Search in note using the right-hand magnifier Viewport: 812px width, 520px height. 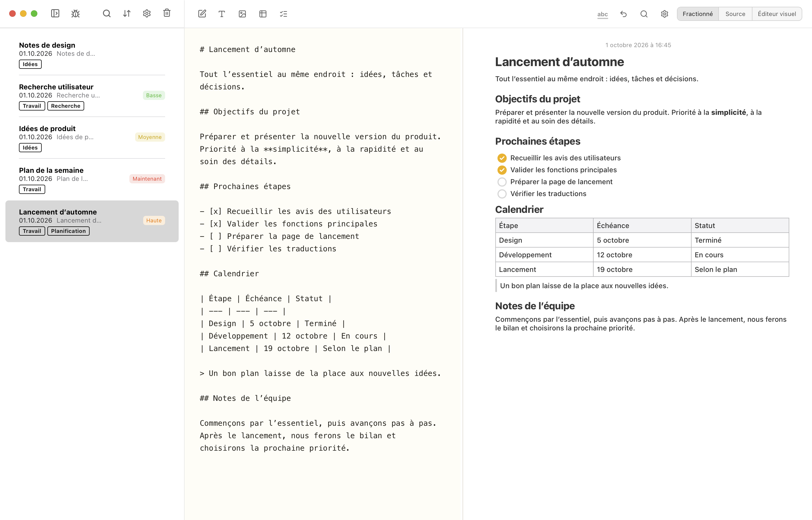tap(644, 14)
